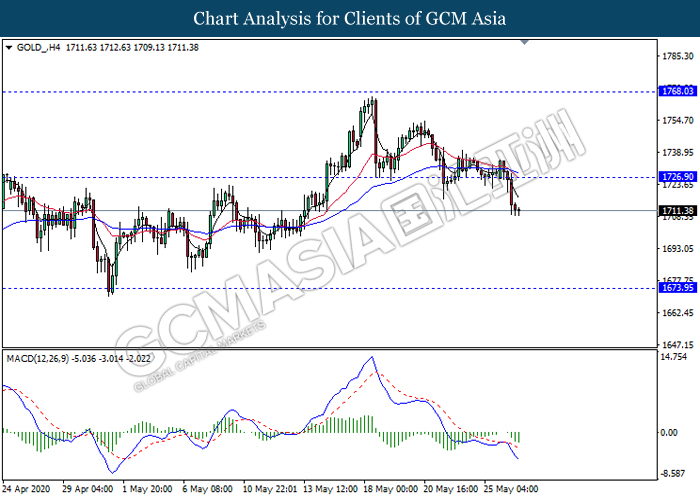
Task: Select the 1768.03 resistance price label
Action: point(678,92)
